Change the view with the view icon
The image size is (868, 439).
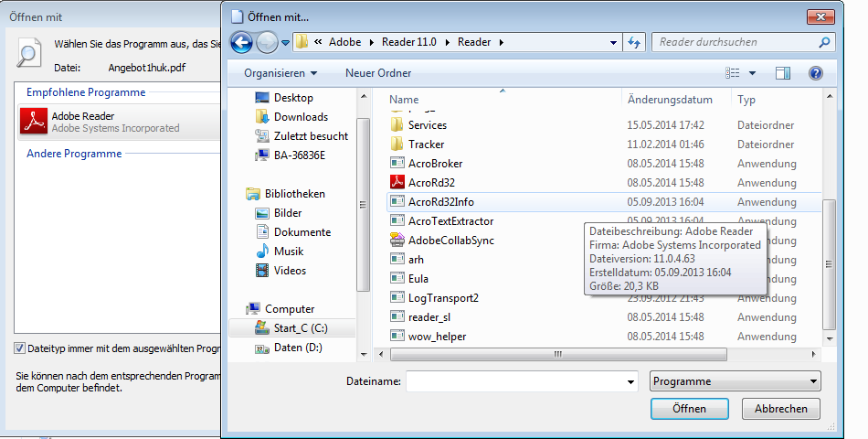(733, 73)
